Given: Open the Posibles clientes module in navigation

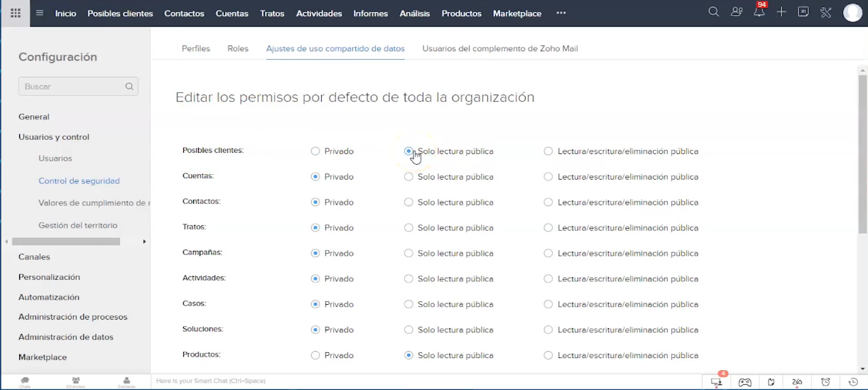Looking at the screenshot, I should 120,13.
